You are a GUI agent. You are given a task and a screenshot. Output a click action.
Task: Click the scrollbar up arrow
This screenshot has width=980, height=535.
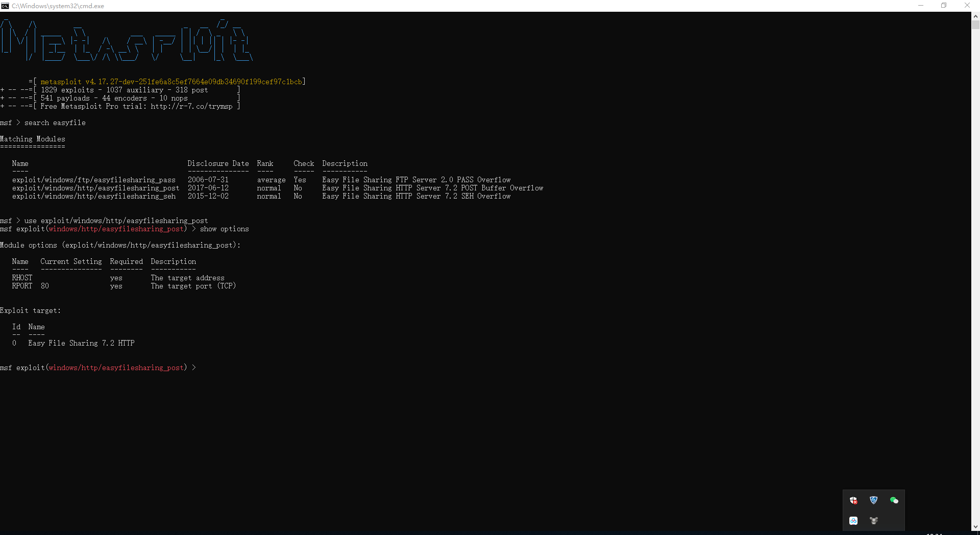(x=975, y=16)
